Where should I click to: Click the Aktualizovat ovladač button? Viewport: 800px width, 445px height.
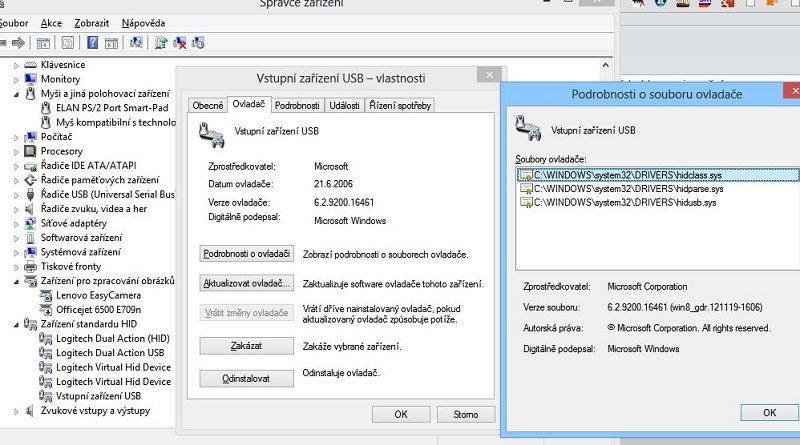click(x=246, y=283)
